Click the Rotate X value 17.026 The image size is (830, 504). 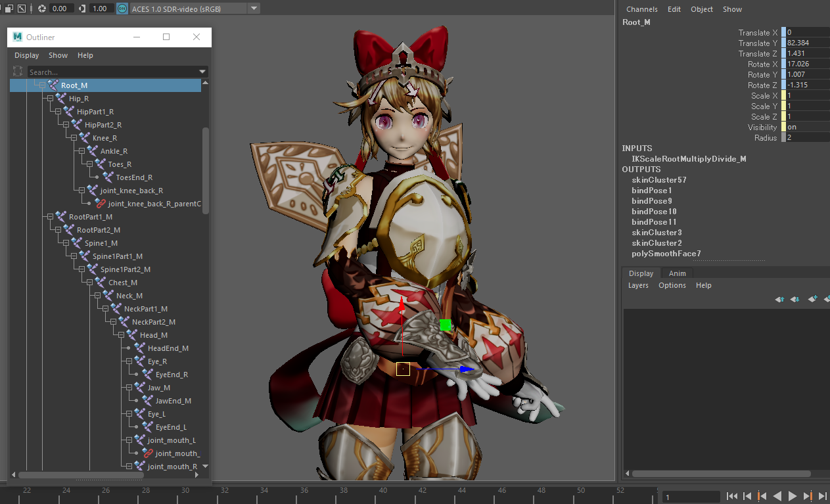coord(808,64)
